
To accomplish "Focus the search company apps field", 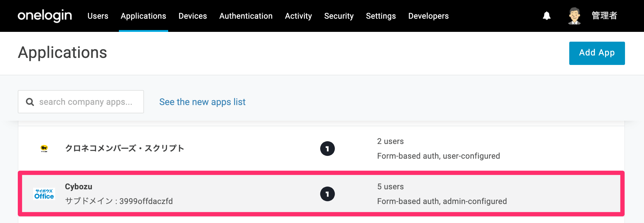I will pyautogui.click(x=81, y=102).
